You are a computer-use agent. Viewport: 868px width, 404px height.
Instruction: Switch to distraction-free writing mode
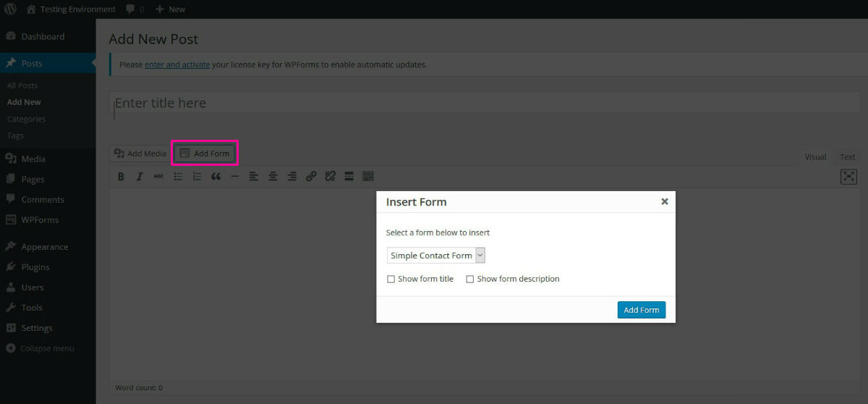pyautogui.click(x=848, y=177)
